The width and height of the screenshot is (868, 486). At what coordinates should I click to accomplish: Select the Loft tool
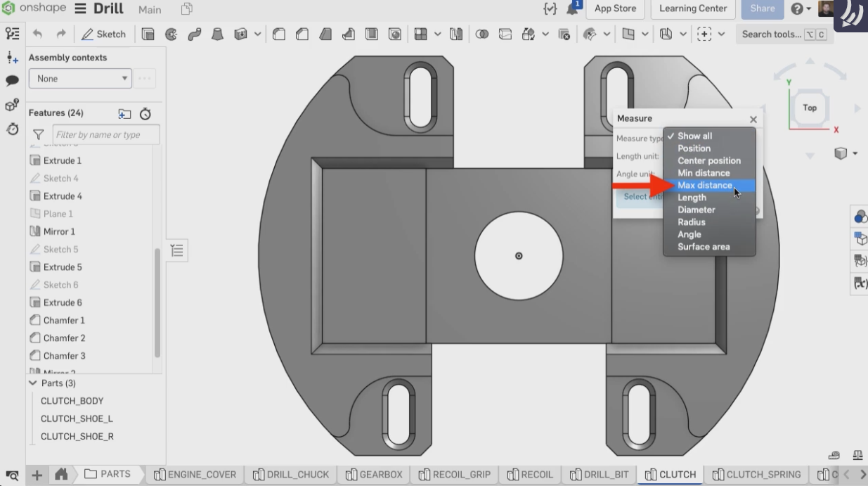(218, 34)
